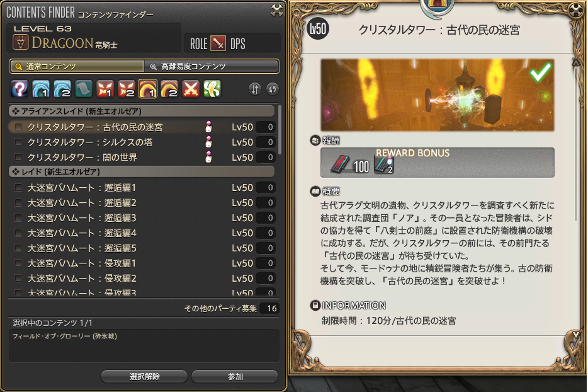Check クリスタルタワー：シルクスの塔 checkbox
The height and width of the screenshot is (392, 588).
pyautogui.click(x=18, y=142)
